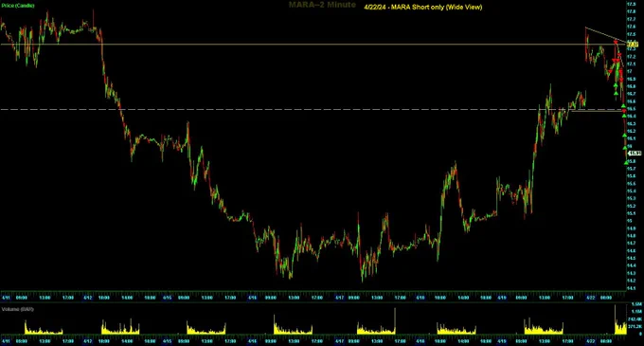Click 4/18 on the price pane time axis
The image size is (644, 346).
tap(420, 298)
